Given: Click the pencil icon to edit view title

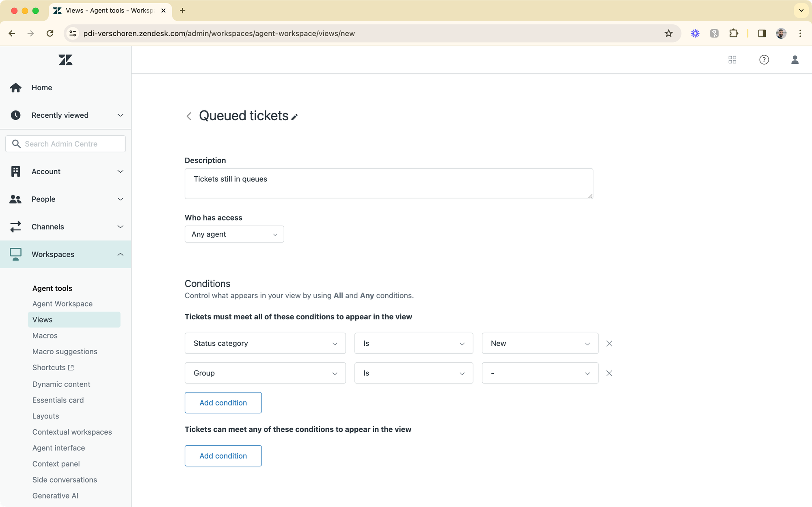Looking at the screenshot, I should pos(295,117).
